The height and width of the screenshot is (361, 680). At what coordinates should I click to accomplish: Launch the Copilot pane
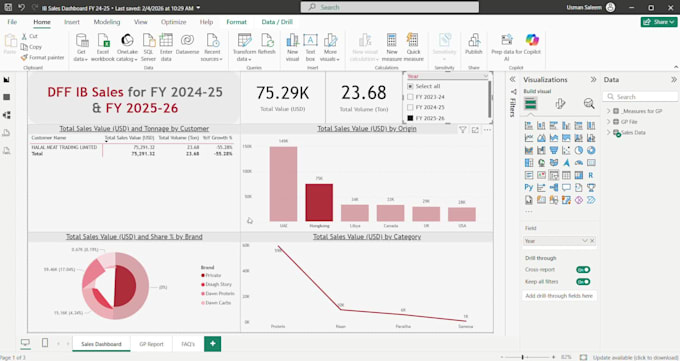click(532, 44)
